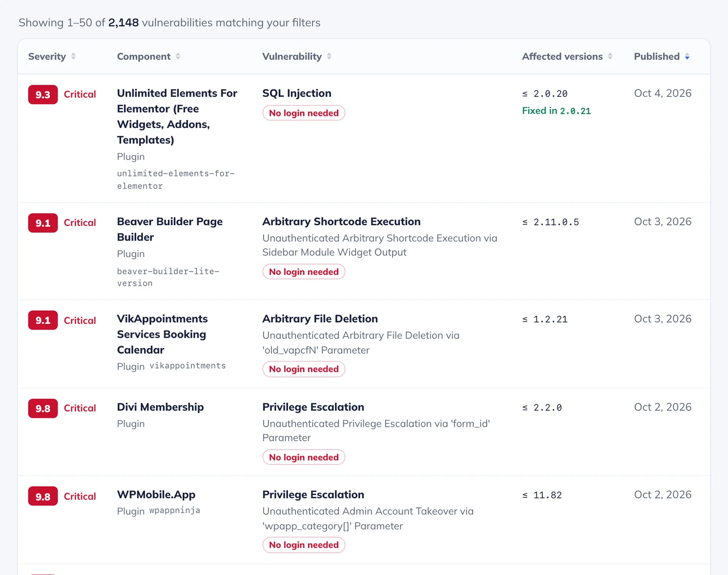
Task: Select the '2,148' results count
Action: [x=123, y=22]
